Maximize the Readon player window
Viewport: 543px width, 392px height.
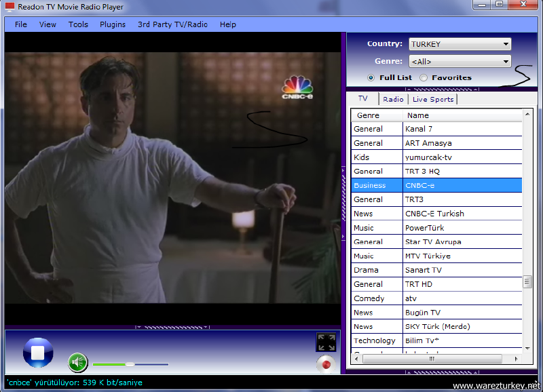click(x=500, y=5)
